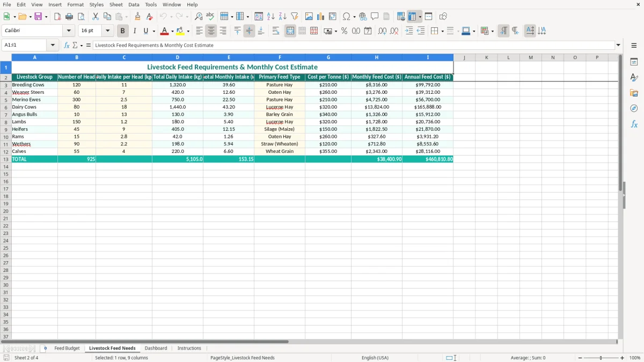Image resolution: width=644 pixels, height=362 pixels.
Task: Toggle Bold formatting
Action: click(x=123, y=31)
